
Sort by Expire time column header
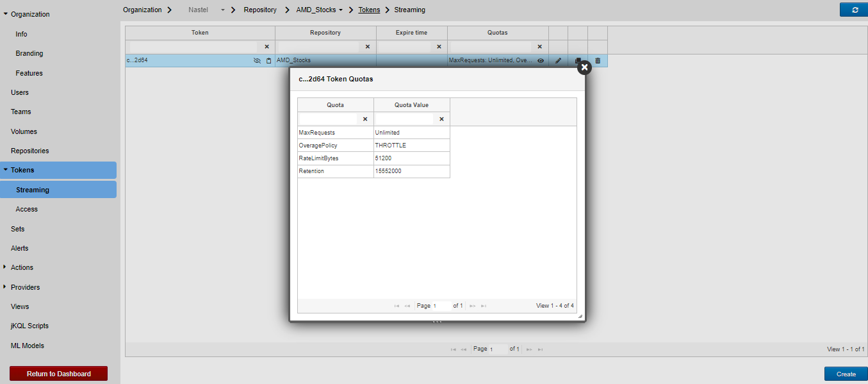coord(412,33)
